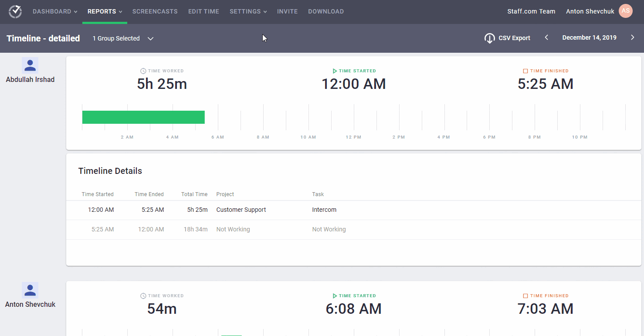Go to the next day with the right arrow
This screenshot has height=336, width=644.
coord(633,37)
